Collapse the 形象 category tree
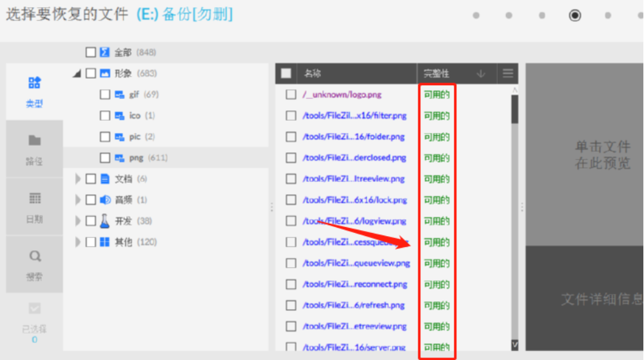Image resolution: width=644 pixels, height=360 pixels. point(77,74)
